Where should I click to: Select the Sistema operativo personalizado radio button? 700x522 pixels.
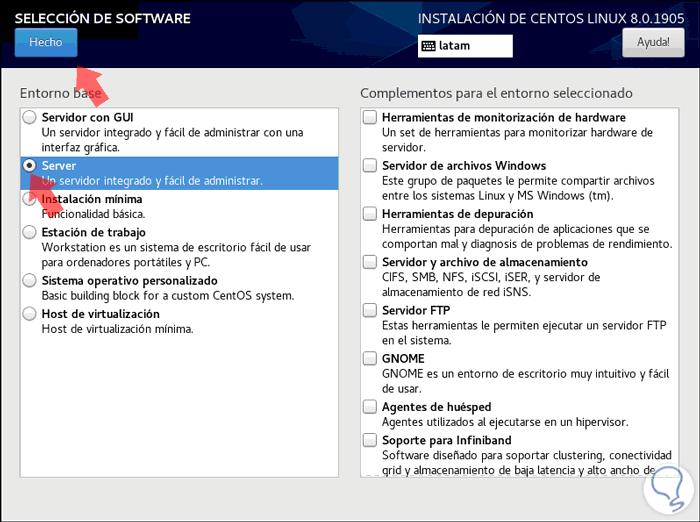[x=29, y=280]
